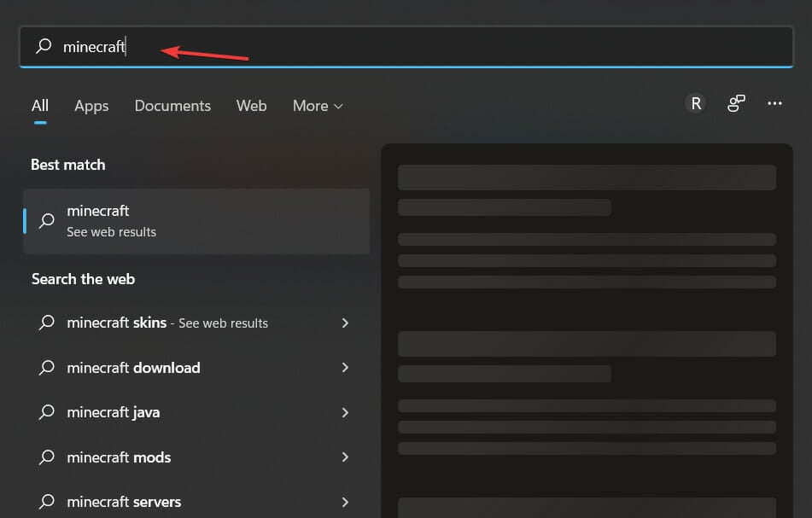Select the minecraft mods suggestion
Image resolution: width=812 pixels, height=518 pixels.
(196, 457)
